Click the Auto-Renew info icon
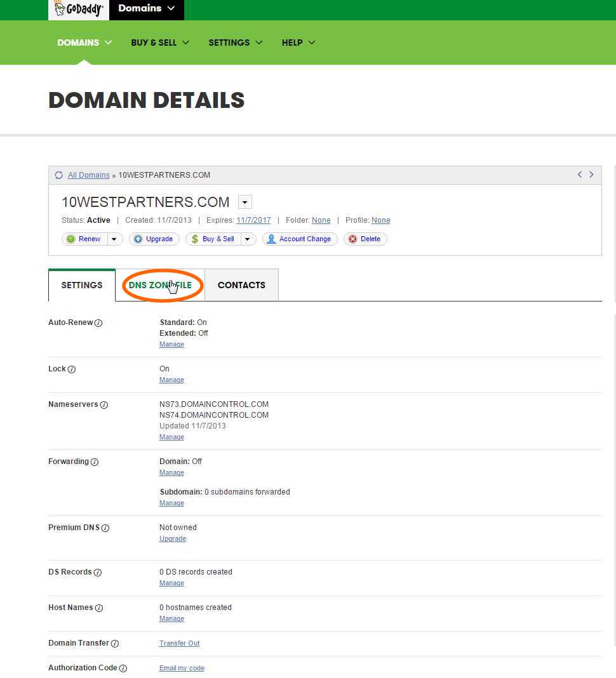 [x=98, y=323]
